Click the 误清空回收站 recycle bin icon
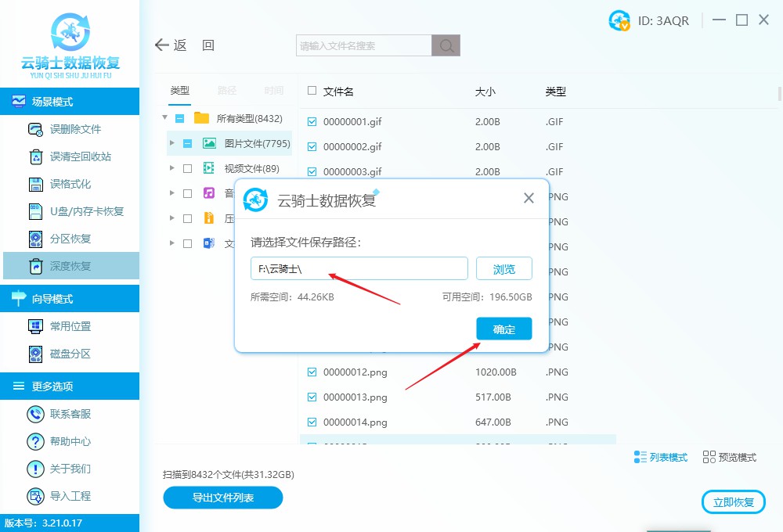 (x=36, y=156)
